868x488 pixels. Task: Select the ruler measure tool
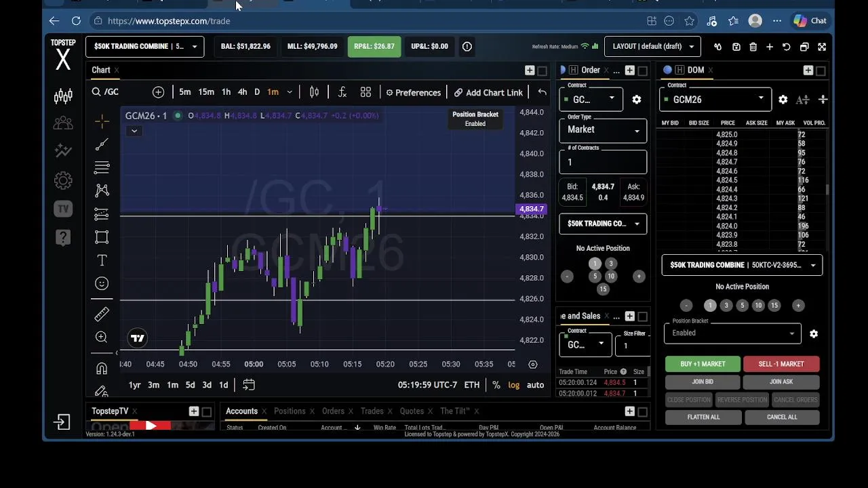(x=102, y=314)
